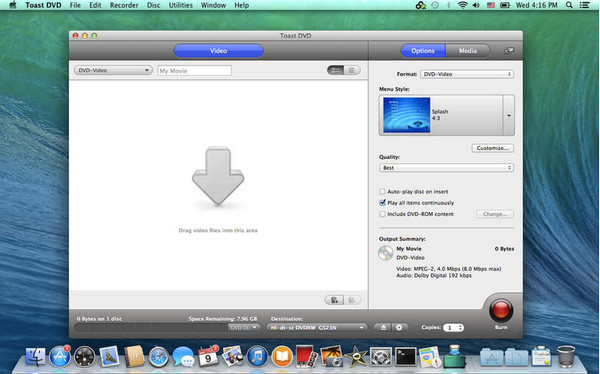Viewport: 600px width, 374px height.
Task: Open the Toast DVD application menu
Action: pos(43,5)
